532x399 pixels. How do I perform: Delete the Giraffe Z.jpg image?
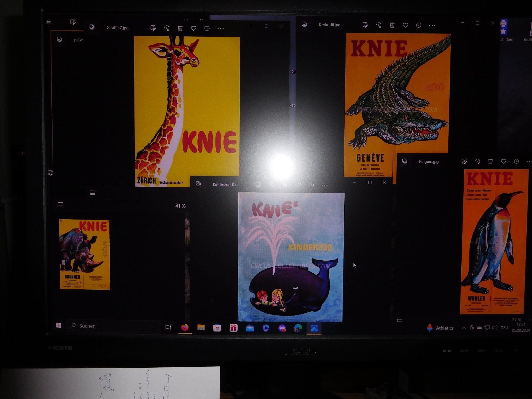click(180, 28)
